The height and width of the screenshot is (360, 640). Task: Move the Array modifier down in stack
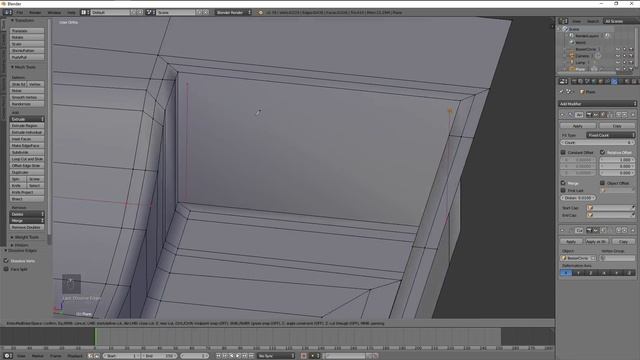(x=625, y=115)
